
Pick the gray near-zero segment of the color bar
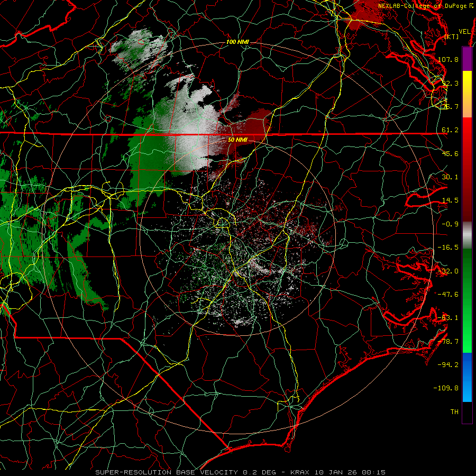(467, 235)
